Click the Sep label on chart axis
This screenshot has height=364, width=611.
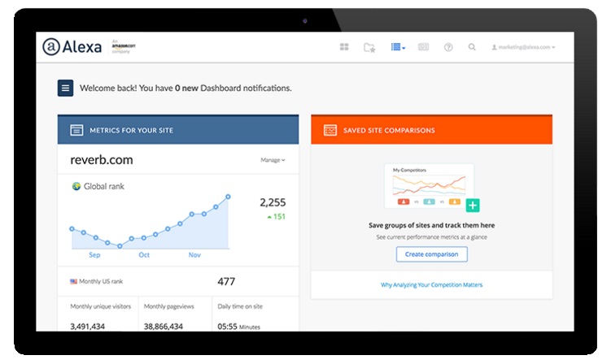94,255
